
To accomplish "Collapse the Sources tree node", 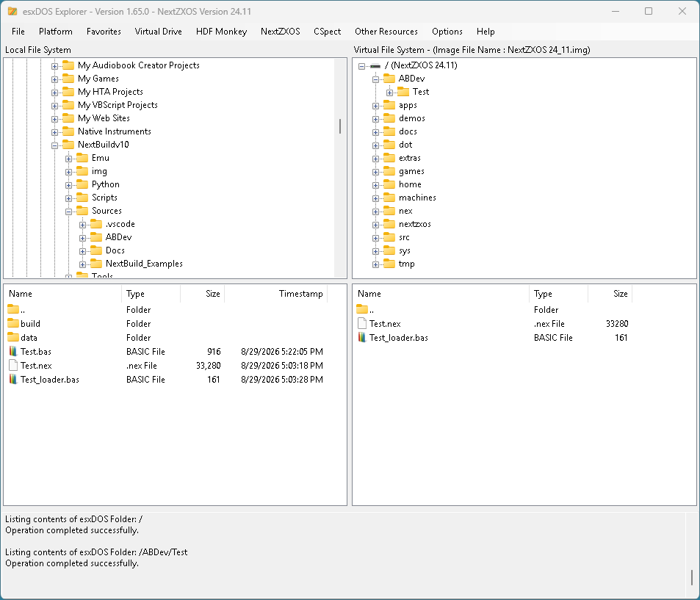I will tap(68, 212).
